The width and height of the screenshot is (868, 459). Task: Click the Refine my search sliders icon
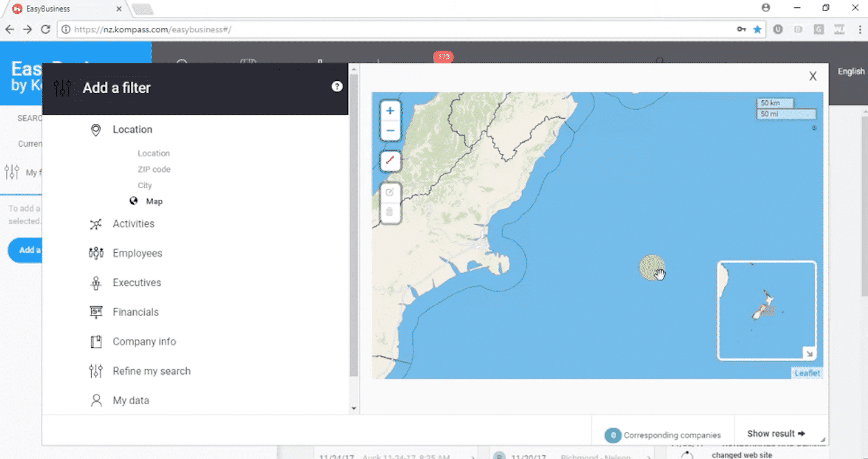coord(96,371)
